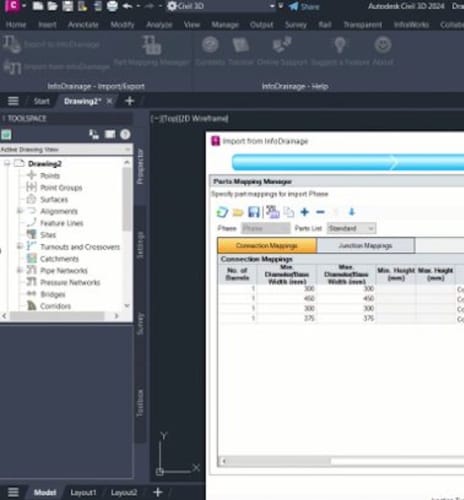Select the Connection Mappings tab
The height and width of the screenshot is (500, 464).
(267, 246)
